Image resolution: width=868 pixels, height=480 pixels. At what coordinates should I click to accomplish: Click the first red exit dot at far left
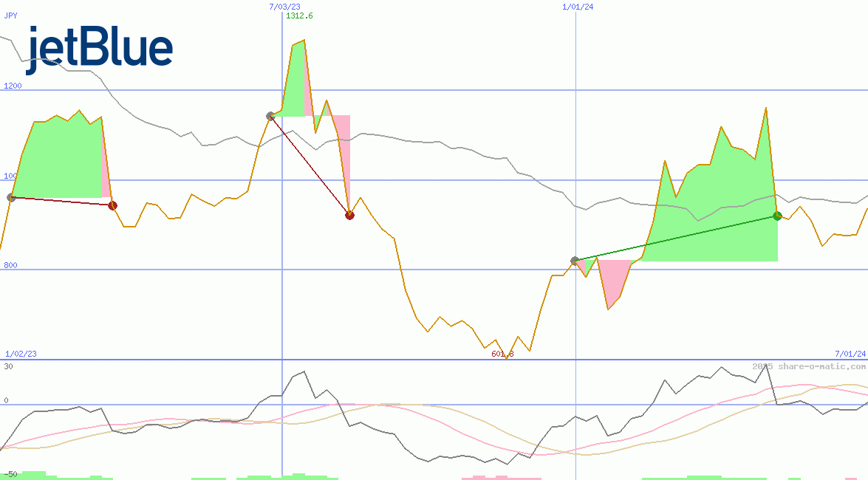[112, 206]
